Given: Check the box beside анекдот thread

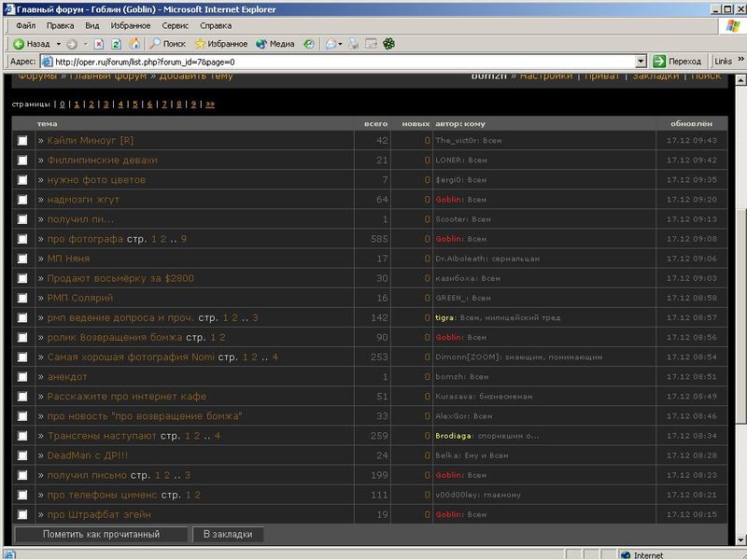Looking at the screenshot, I should tap(22, 377).
